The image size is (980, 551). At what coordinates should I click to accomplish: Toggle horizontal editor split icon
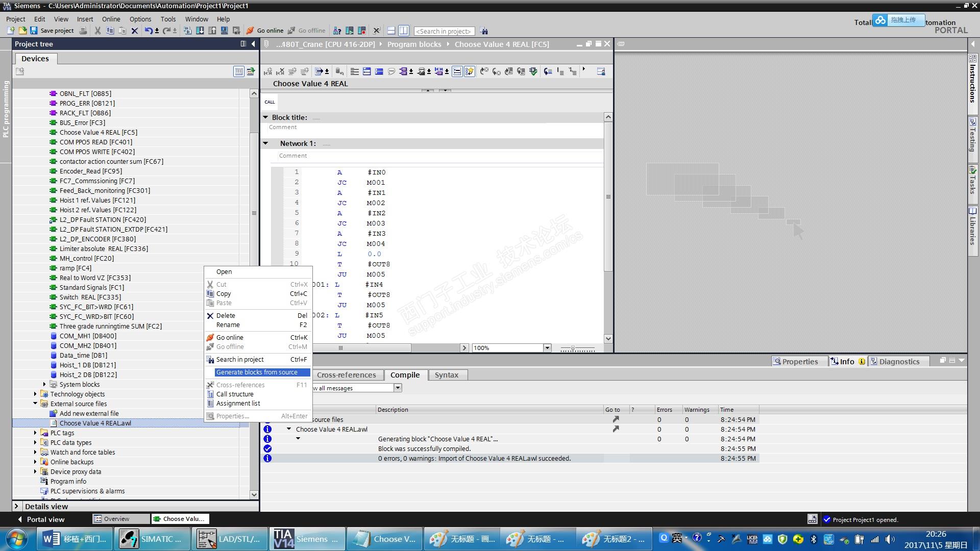(391, 31)
